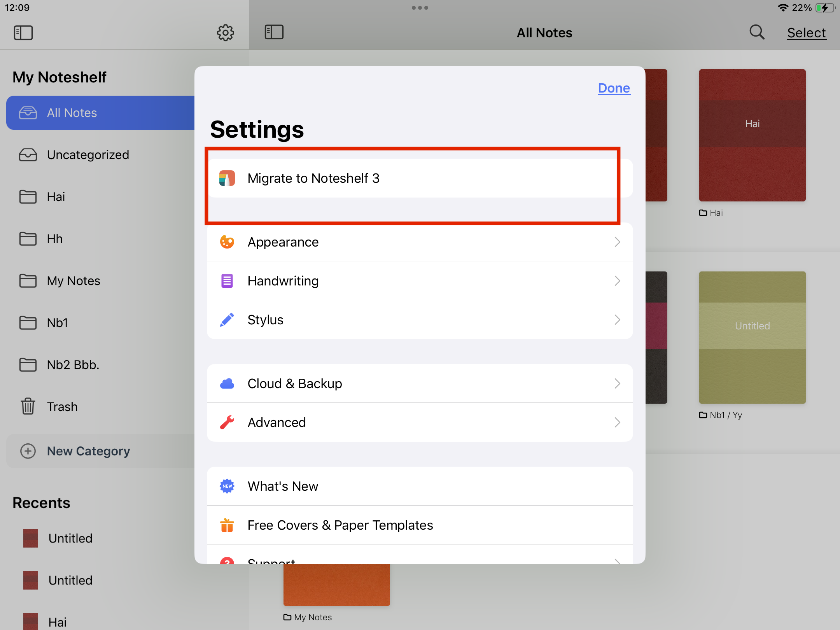Click the Noteshelf 3 app icon
Viewport: 840px width, 630px height.
[227, 178]
